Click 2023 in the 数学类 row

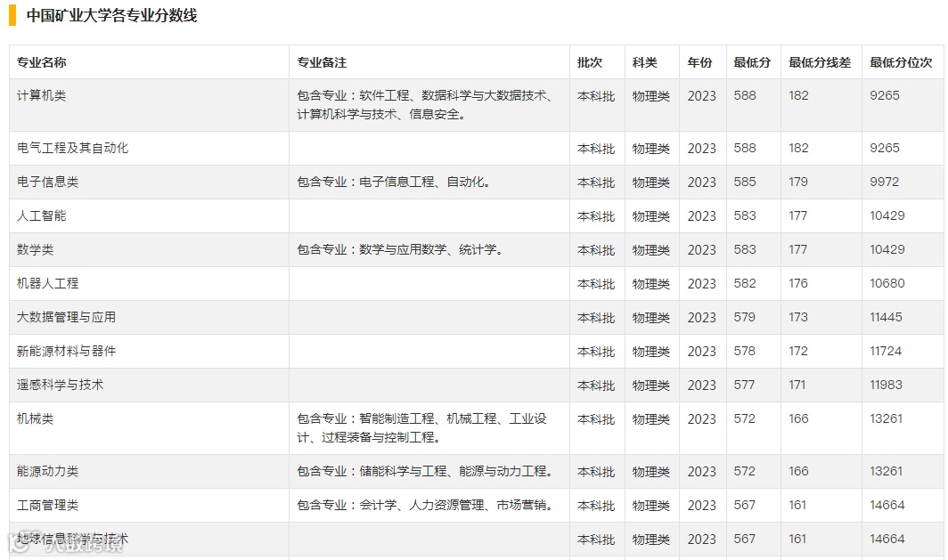(702, 249)
